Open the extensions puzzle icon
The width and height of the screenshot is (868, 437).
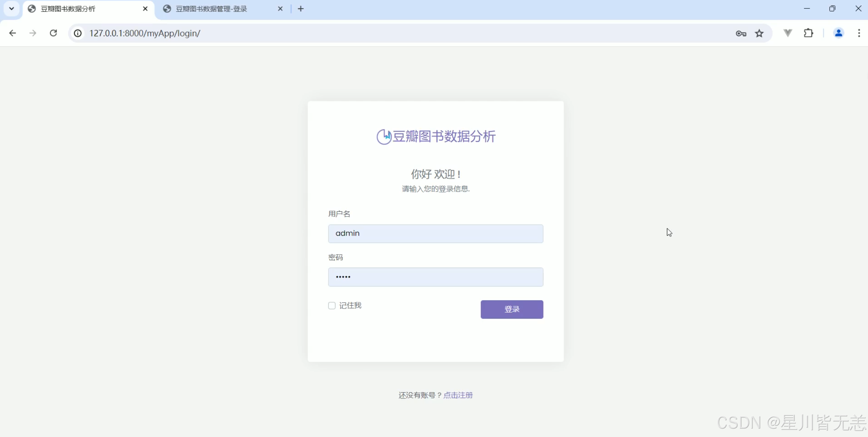(808, 33)
